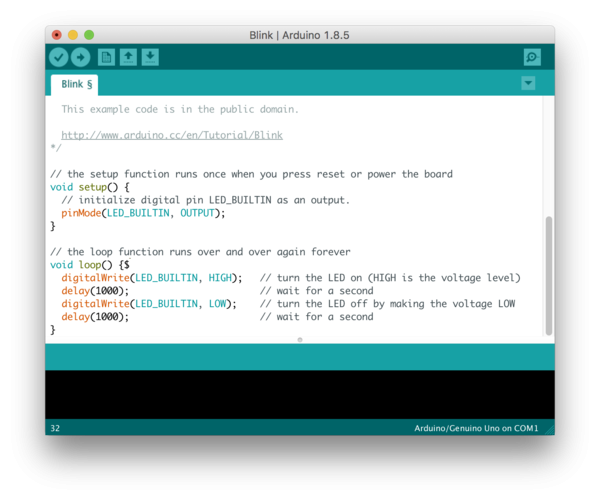Click the digitalWrite(LED_BUILTIN, LOW) statement
This screenshot has width=600, height=500.
pyautogui.click(x=149, y=304)
